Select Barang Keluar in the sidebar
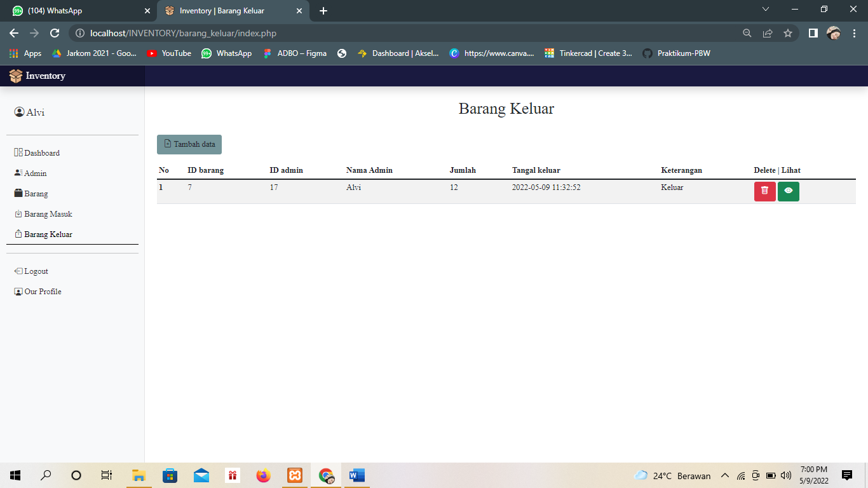Viewport: 868px width, 488px height. (x=43, y=234)
